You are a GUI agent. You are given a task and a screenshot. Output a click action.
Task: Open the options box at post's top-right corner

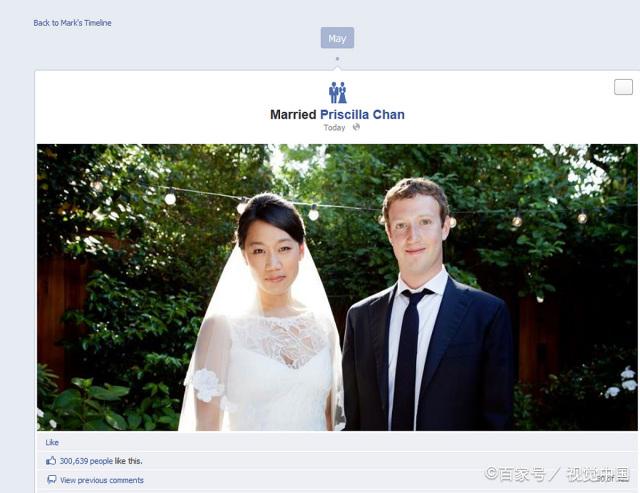(623, 87)
